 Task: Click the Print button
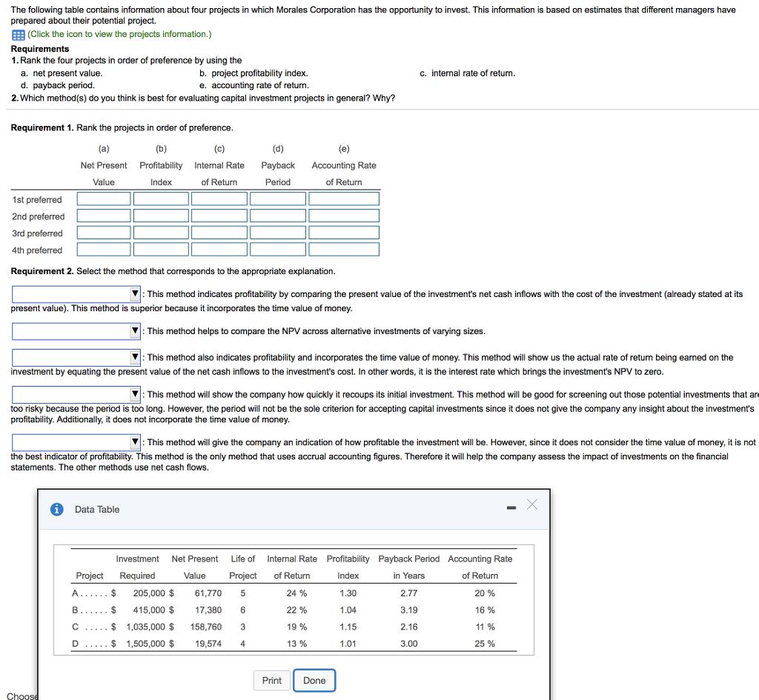(x=272, y=680)
